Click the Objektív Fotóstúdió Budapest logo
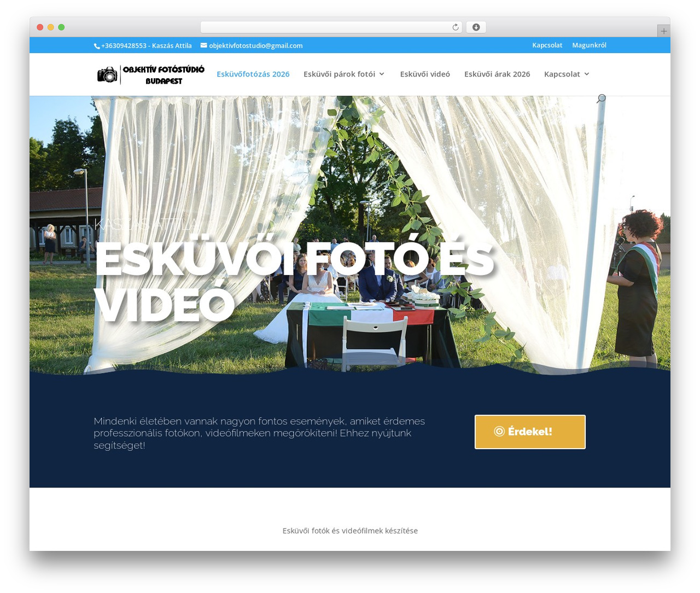This screenshot has width=700, height=593. pos(151,75)
